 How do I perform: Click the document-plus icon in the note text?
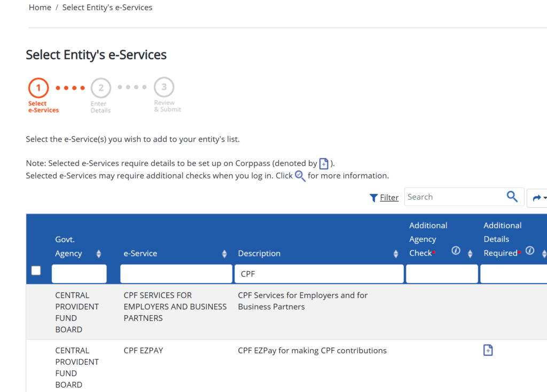324,163
